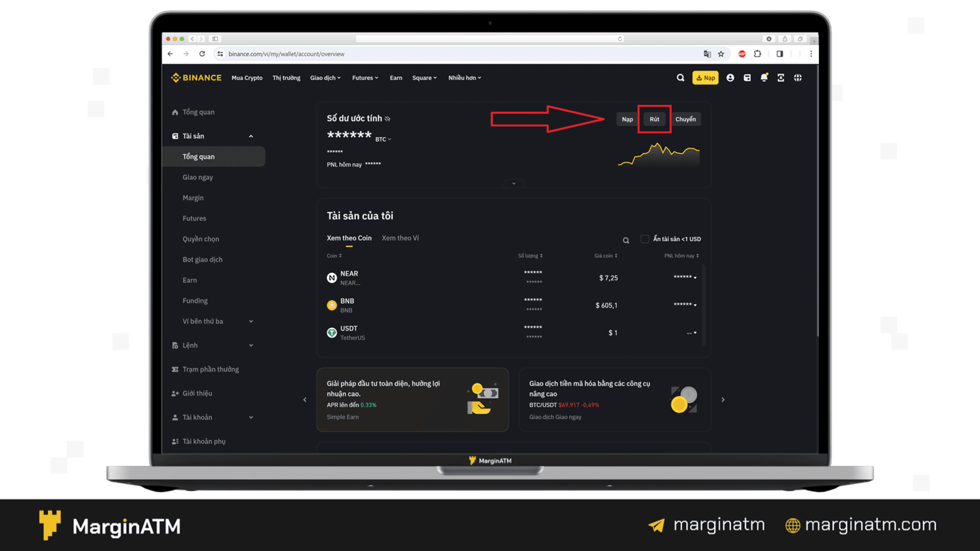The image size is (980, 551).
Task: Open the browser side panel icon
Action: click(780, 54)
